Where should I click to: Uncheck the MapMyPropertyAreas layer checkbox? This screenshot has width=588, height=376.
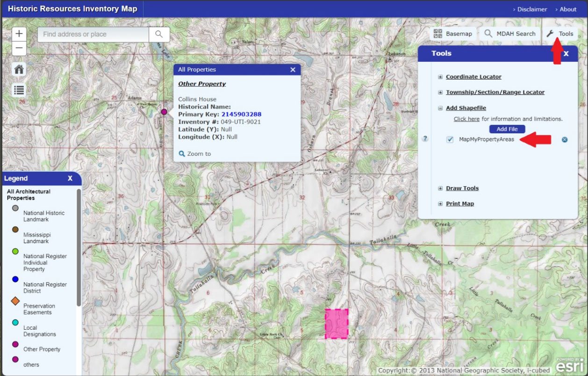point(450,139)
